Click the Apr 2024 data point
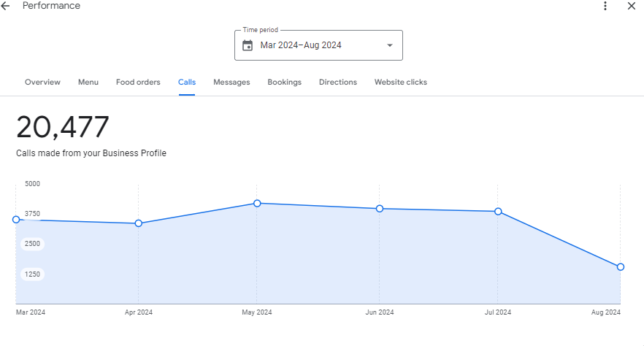 (x=138, y=223)
